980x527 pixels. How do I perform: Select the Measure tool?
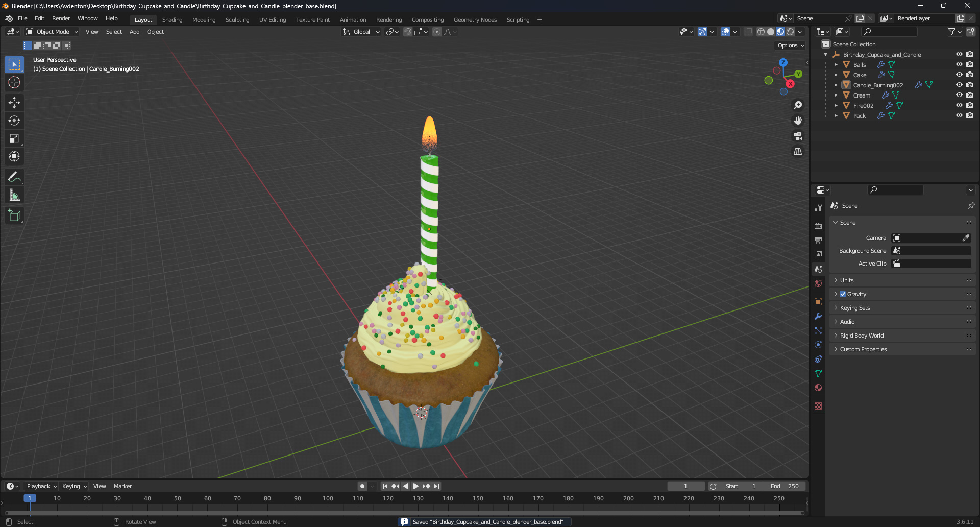pyautogui.click(x=14, y=195)
